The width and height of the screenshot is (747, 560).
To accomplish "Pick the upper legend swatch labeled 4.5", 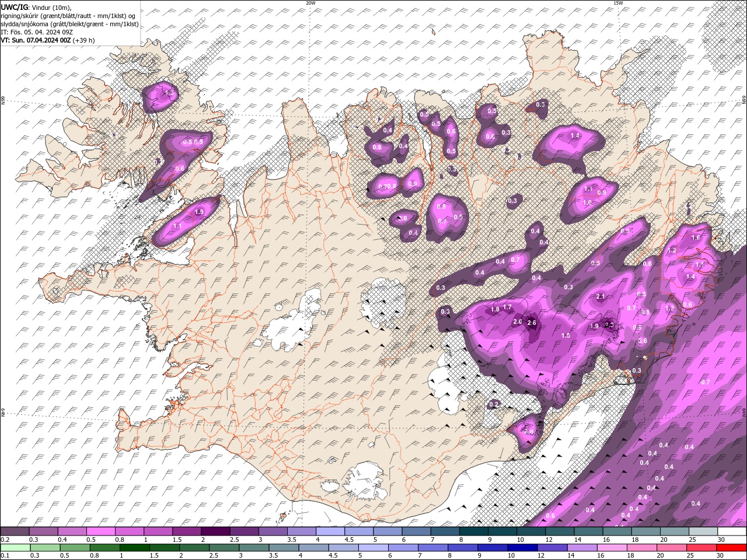I will [359, 531].
